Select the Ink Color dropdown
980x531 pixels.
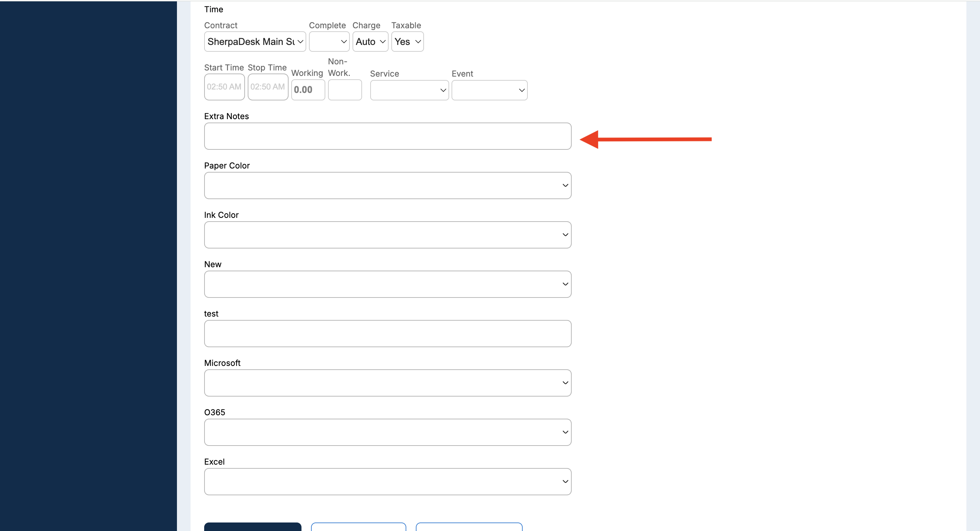387,235
